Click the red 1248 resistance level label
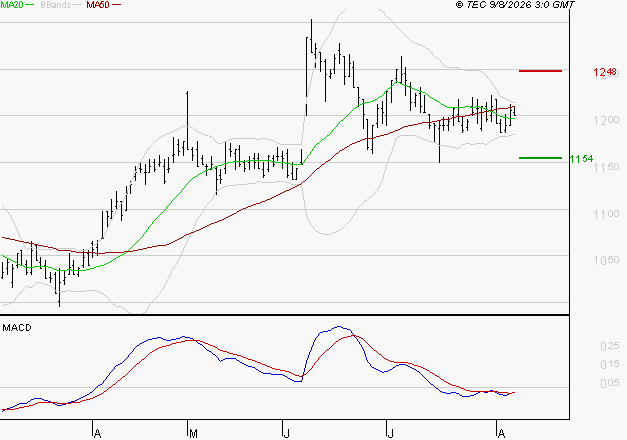Screen dimensions: 627x440 (605, 72)
